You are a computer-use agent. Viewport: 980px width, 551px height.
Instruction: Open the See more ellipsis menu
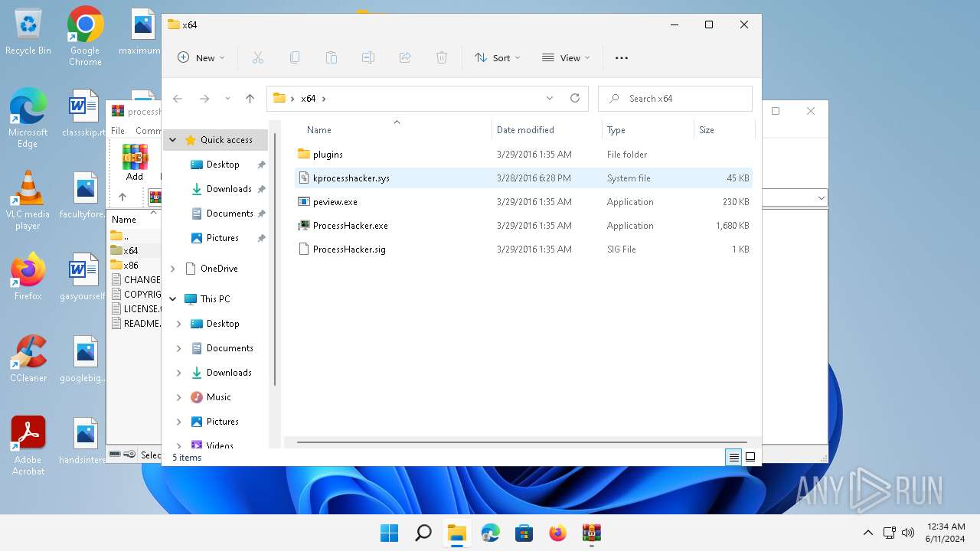(x=622, y=57)
